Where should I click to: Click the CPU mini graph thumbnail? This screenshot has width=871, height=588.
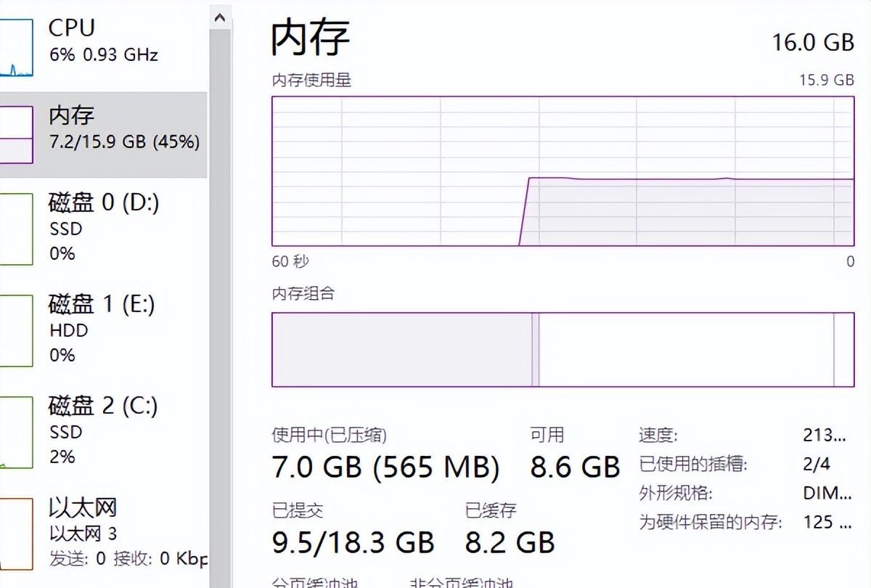[16, 48]
